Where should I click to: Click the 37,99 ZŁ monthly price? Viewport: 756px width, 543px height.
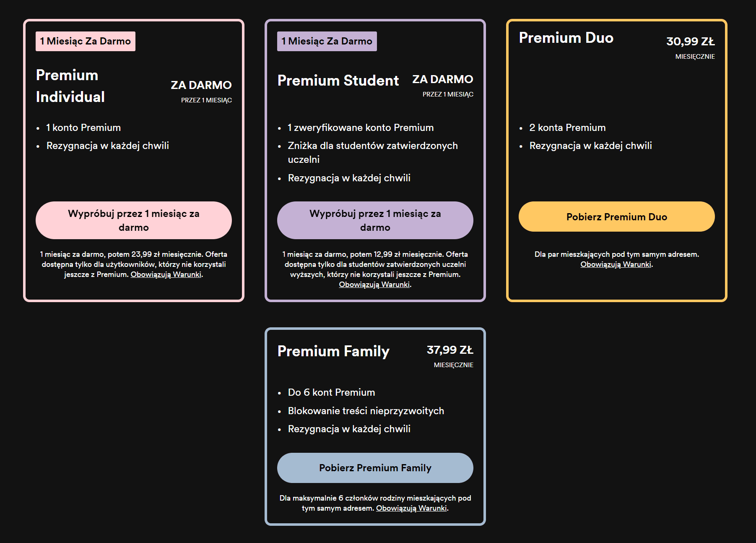[449, 350]
